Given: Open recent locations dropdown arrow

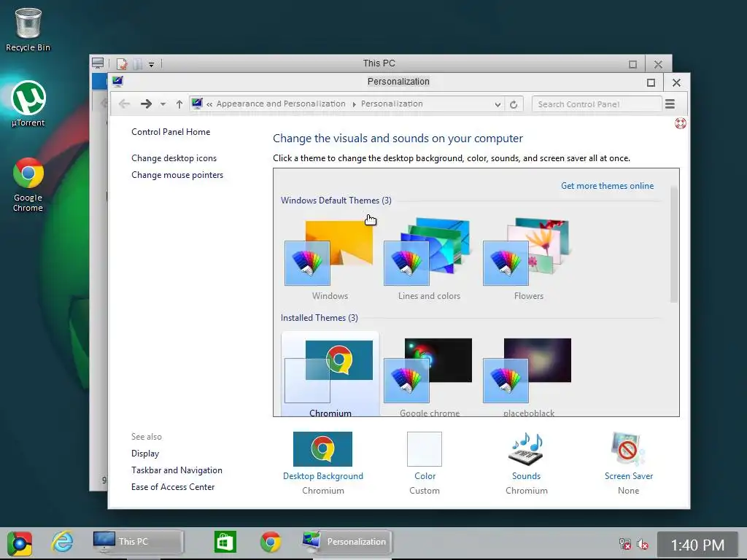Looking at the screenshot, I should (163, 104).
